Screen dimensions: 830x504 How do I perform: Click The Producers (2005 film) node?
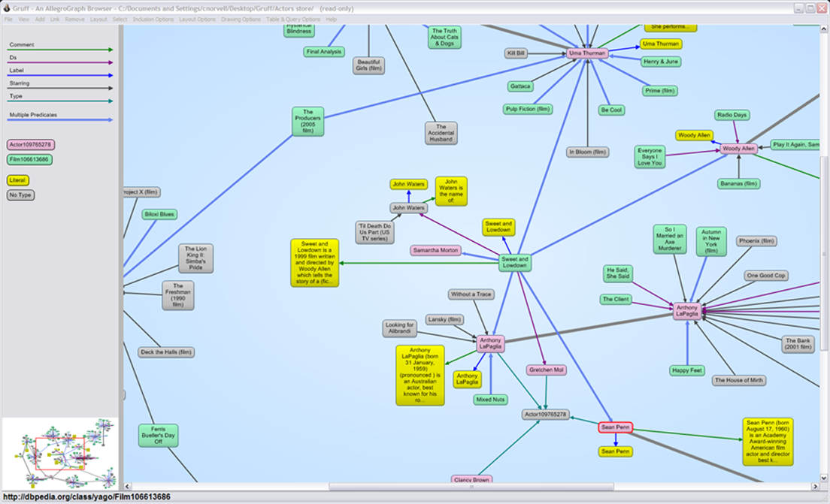307,122
